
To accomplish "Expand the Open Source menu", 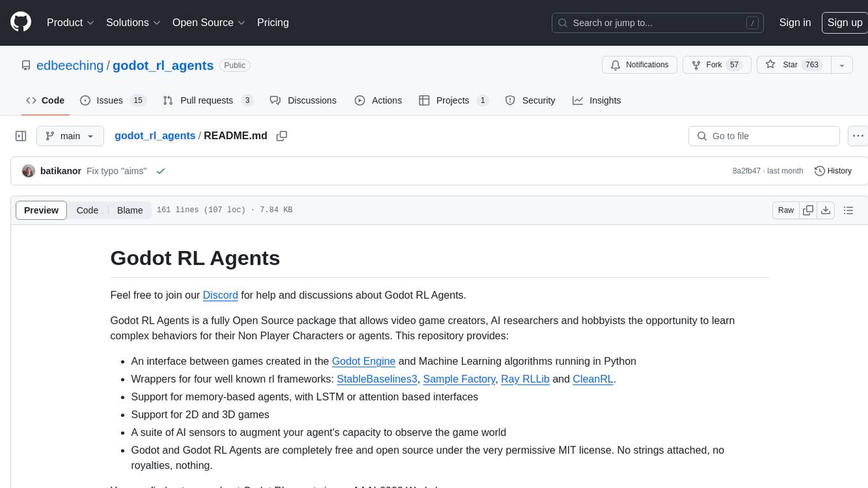I will (x=209, y=22).
